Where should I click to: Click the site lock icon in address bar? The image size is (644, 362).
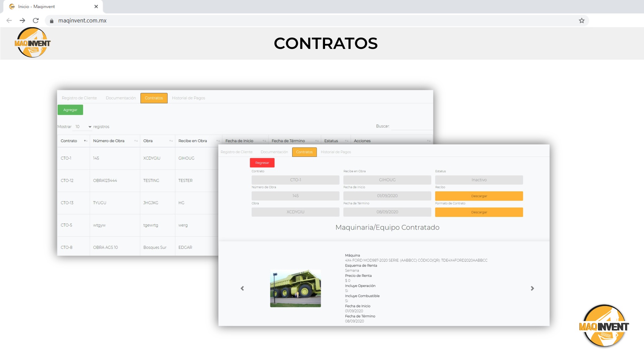point(52,21)
